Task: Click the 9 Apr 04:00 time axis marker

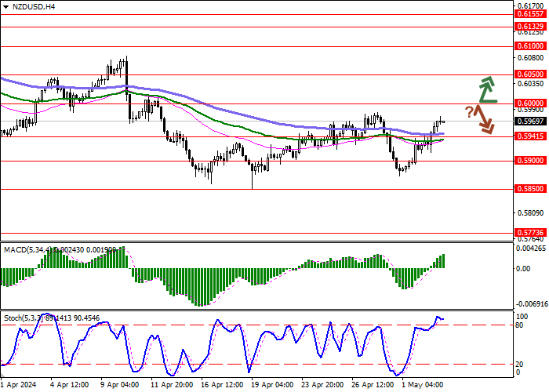Action: 120,385
